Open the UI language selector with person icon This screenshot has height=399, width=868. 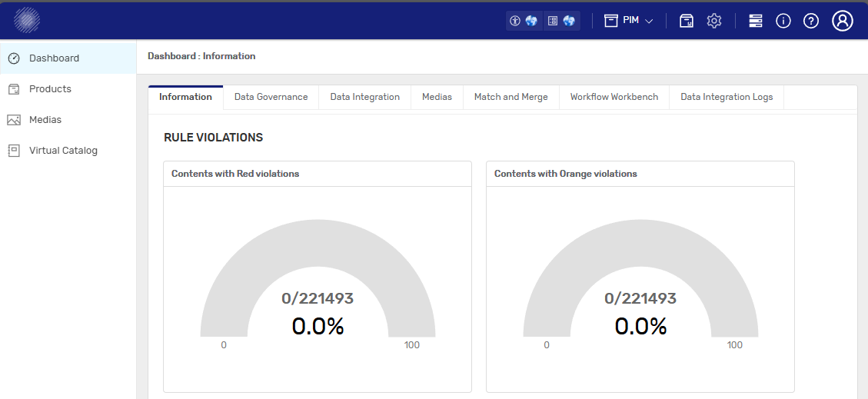tap(524, 21)
